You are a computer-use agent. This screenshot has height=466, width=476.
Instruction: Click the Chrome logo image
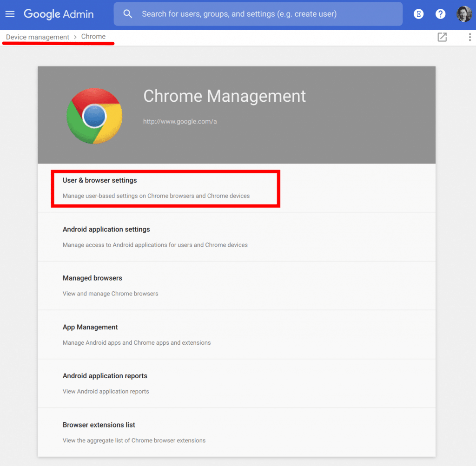(x=94, y=116)
